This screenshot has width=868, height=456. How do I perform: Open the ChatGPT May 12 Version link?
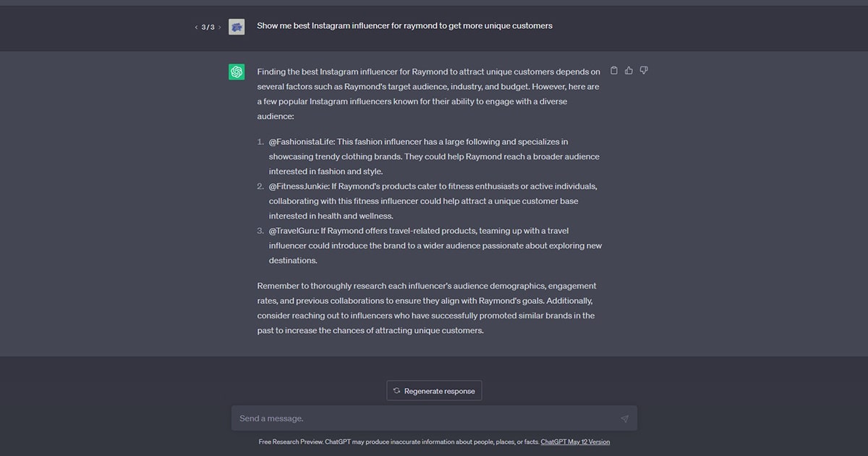click(x=575, y=442)
